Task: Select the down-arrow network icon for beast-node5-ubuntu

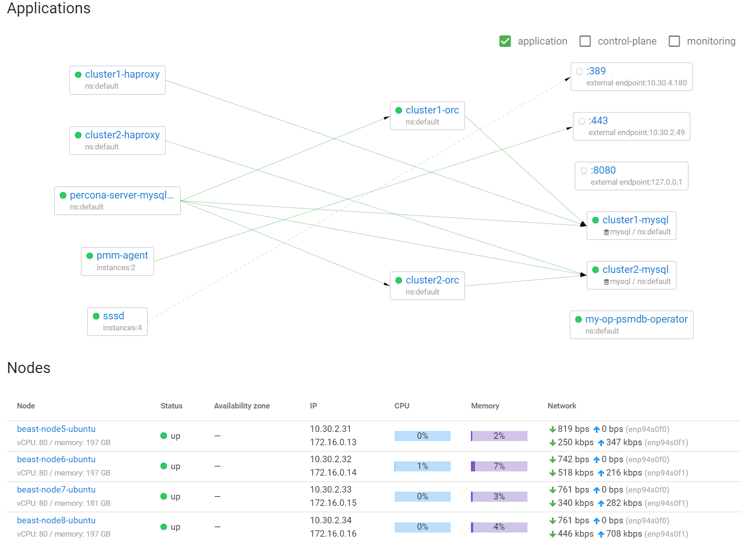Action: click(552, 429)
